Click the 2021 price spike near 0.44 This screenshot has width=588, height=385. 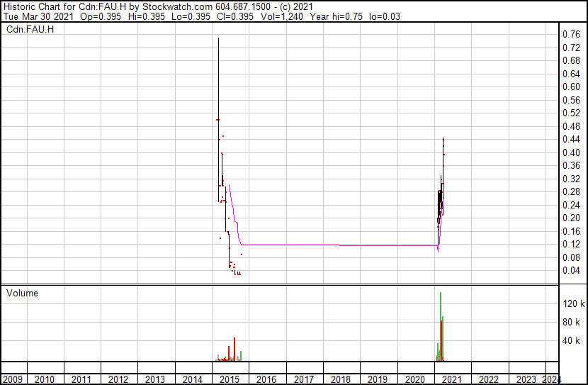click(x=443, y=177)
